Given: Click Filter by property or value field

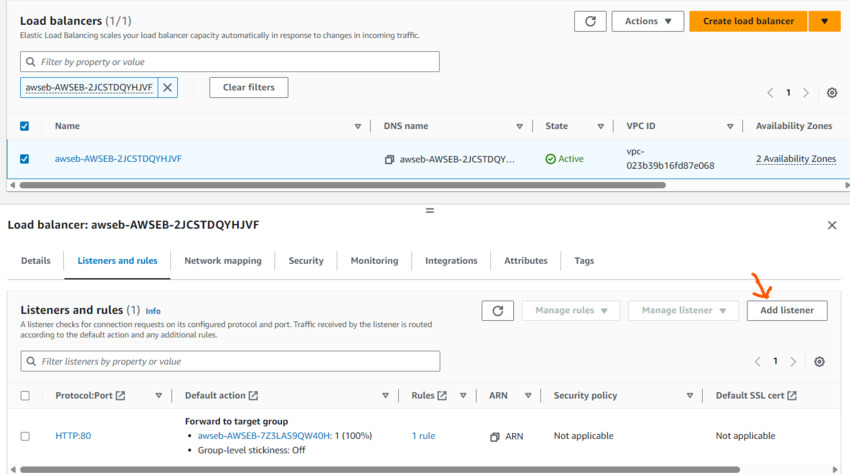Looking at the screenshot, I should pyautogui.click(x=230, y=62).
